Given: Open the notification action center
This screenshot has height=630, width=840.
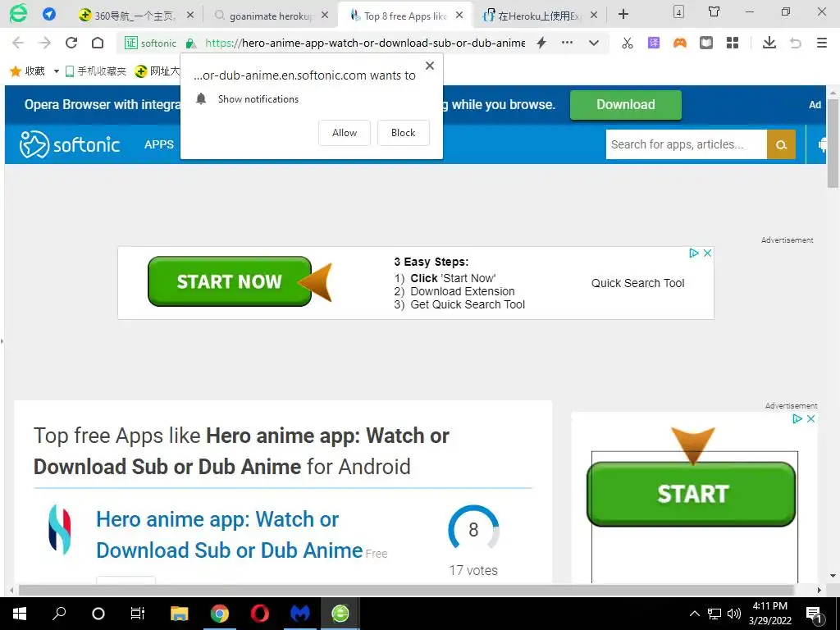Looking at the screenshot, I should click(x=815, y=614).
